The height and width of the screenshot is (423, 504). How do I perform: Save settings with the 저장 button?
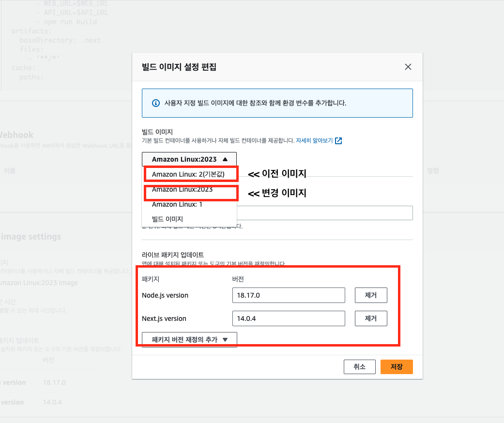pos(397,367)
